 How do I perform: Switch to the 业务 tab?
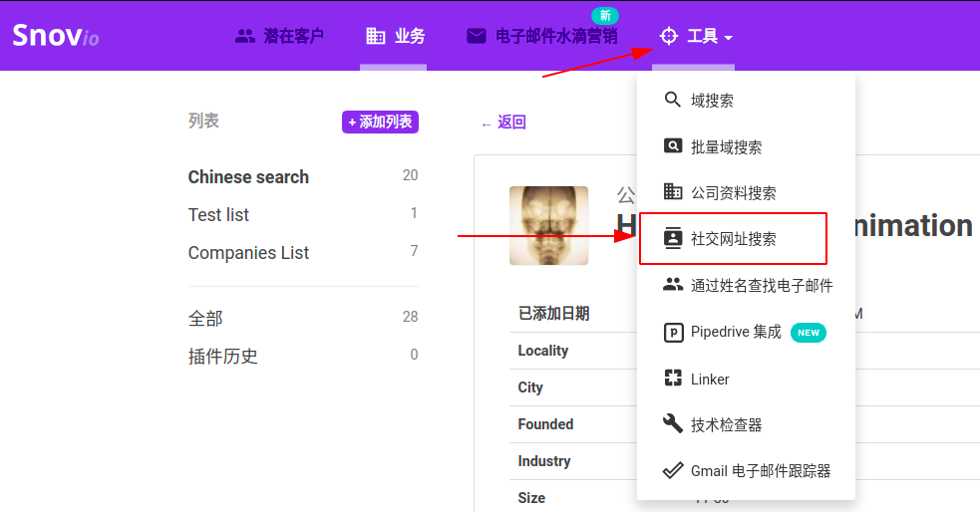click(x=396, y=37)
